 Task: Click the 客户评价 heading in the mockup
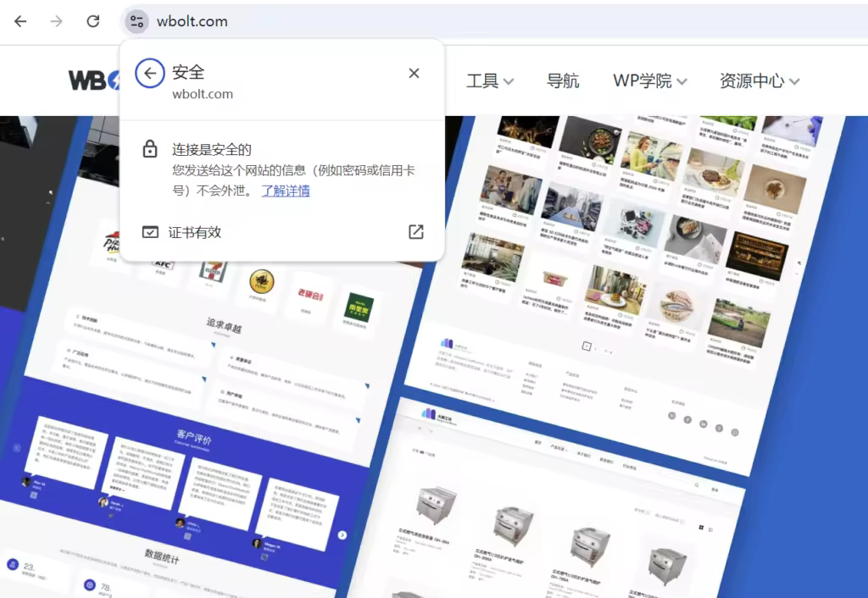[x=194, y=436]
